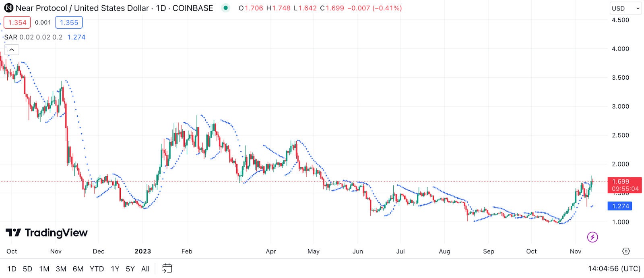Viewport: 644px width, 278px height.
Task: Click the −0.007 (−0.41%) change value
Action: coord(374,8)
